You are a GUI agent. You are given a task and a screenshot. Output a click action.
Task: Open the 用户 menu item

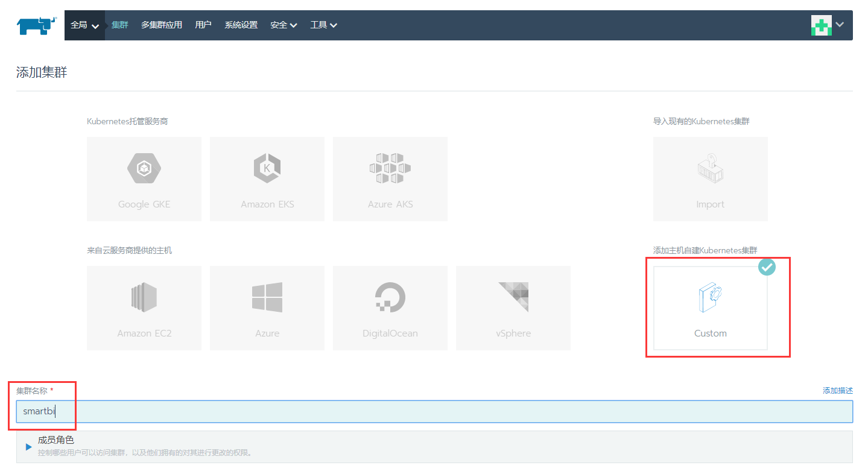[203, 25]
